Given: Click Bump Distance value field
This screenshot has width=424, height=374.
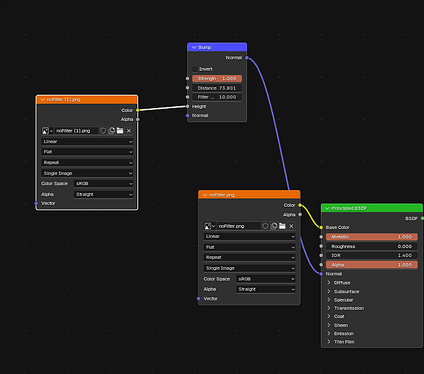Looking at the screenshot, I should 217,88.
